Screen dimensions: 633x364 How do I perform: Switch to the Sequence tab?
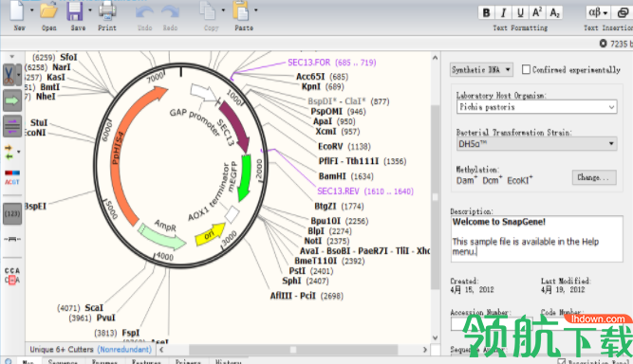tap(63, 361)
